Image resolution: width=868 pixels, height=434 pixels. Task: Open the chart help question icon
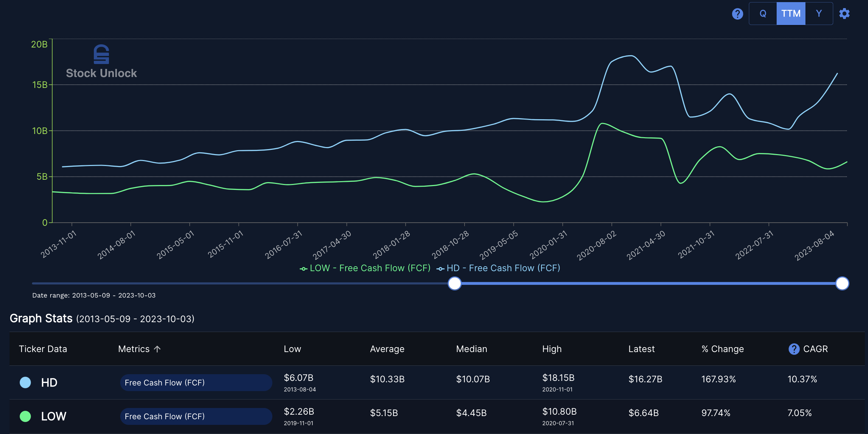[737, 14]
